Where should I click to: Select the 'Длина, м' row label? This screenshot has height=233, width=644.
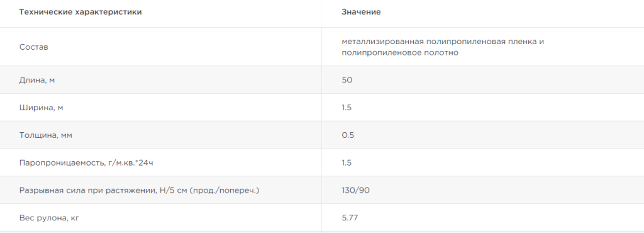tap(37, 80)
